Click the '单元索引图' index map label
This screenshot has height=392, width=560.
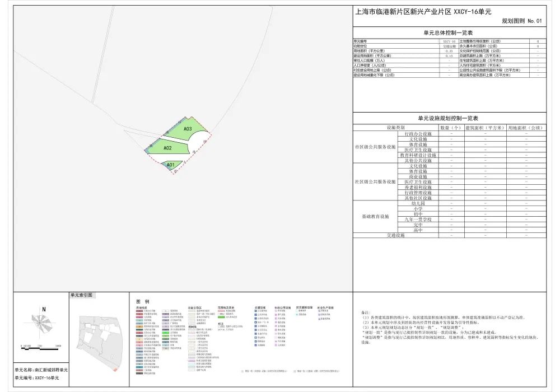click(x=81, y=295)
